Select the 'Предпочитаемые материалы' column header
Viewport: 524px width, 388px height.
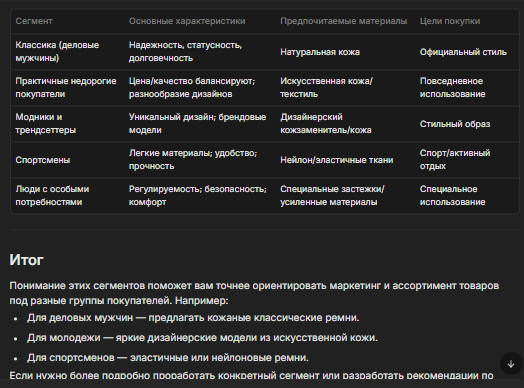click(x=344, y=21)
